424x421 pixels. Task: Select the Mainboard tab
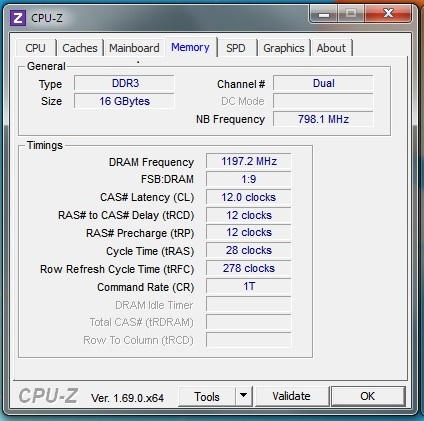click(134, 48)
